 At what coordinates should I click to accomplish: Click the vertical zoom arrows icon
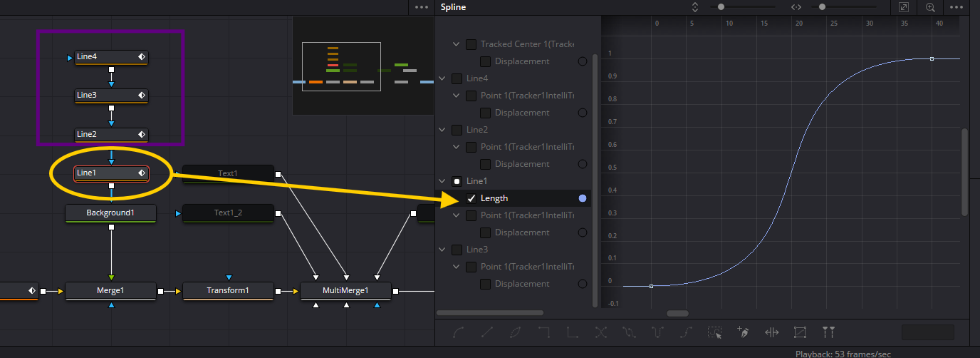click(695, 7)
